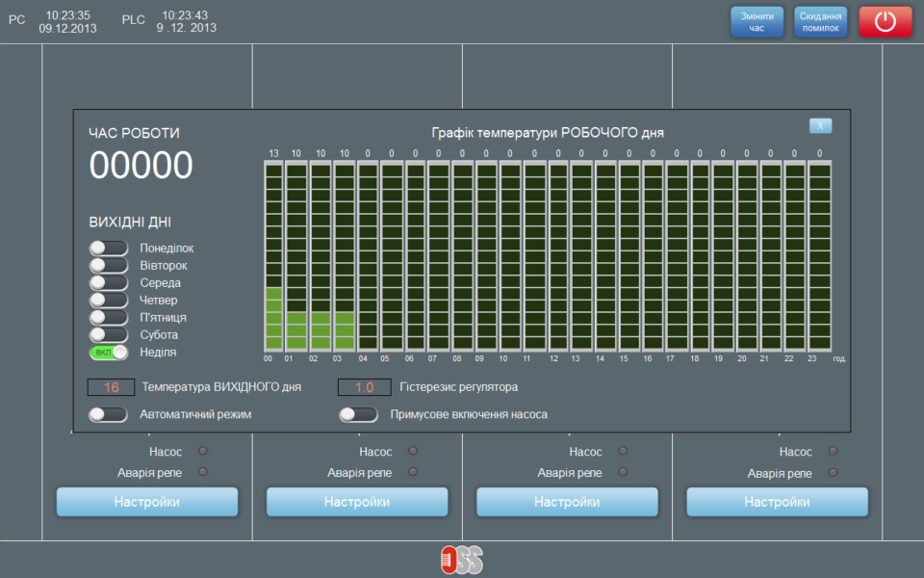This screenshot has width=924, height=578.
Task: Click the OSS logo at bottom
Action: [461, 560]
